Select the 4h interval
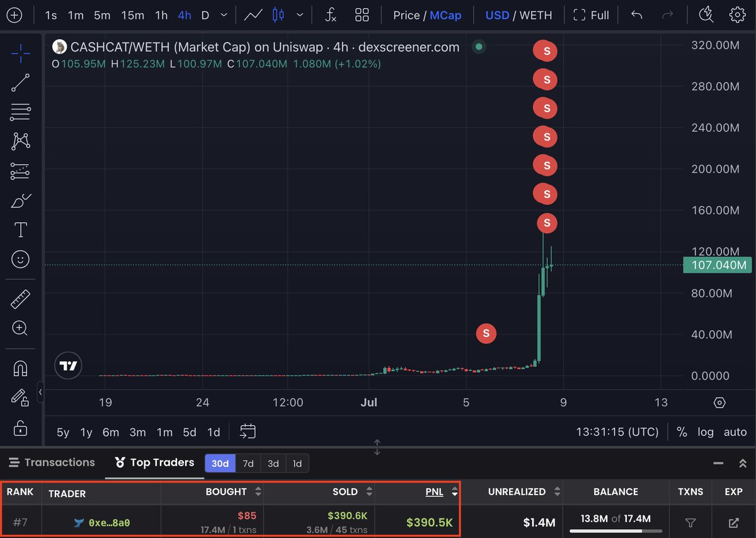 tap(185, 15)
